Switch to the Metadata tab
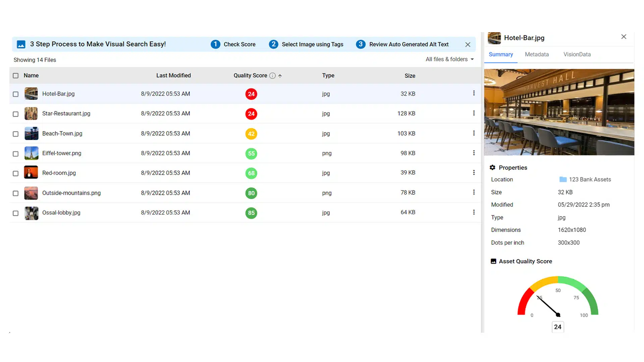Image resolution: width=644 pixels, height=362 pixels. click(537, 54)
